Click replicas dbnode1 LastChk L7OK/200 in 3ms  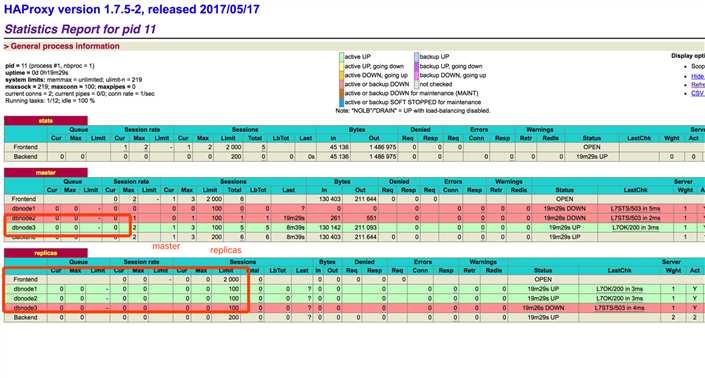(x=619, y=289)
